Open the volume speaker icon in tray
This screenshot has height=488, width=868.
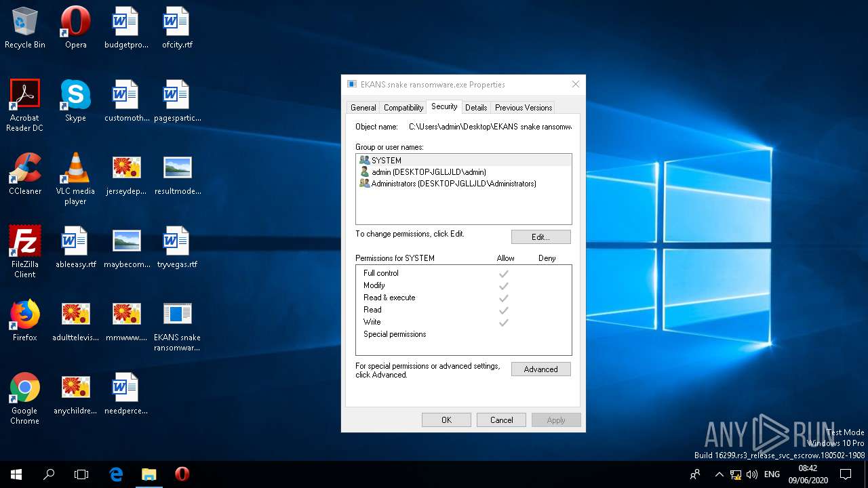coord(751,474)
